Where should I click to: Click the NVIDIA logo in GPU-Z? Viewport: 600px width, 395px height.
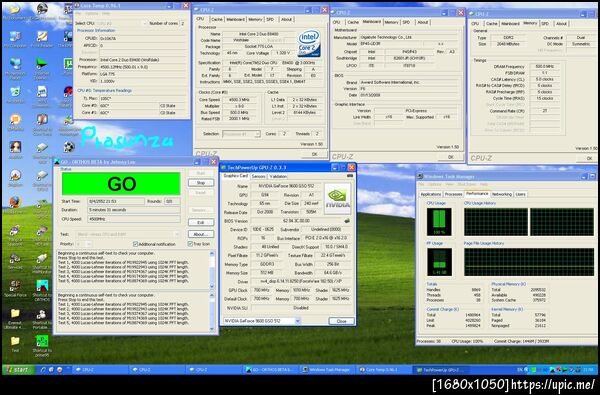click(337, 199)
